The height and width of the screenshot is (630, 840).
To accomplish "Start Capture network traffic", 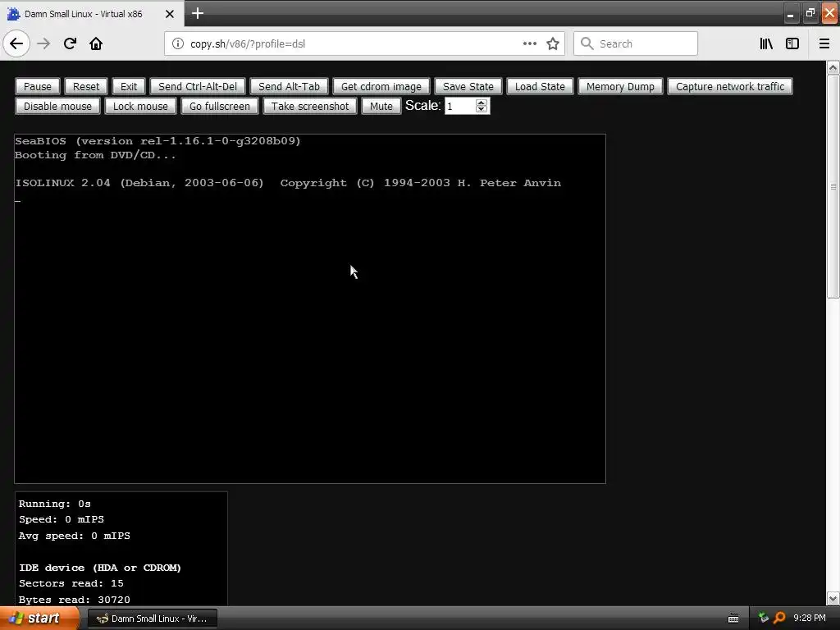I will [x=730, y=86].
